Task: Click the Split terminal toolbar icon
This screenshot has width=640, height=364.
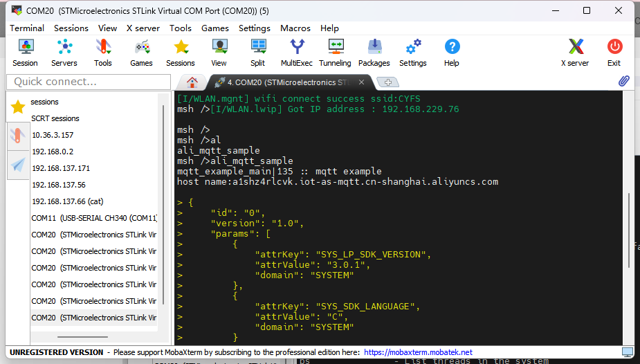Action: (258, 53)
